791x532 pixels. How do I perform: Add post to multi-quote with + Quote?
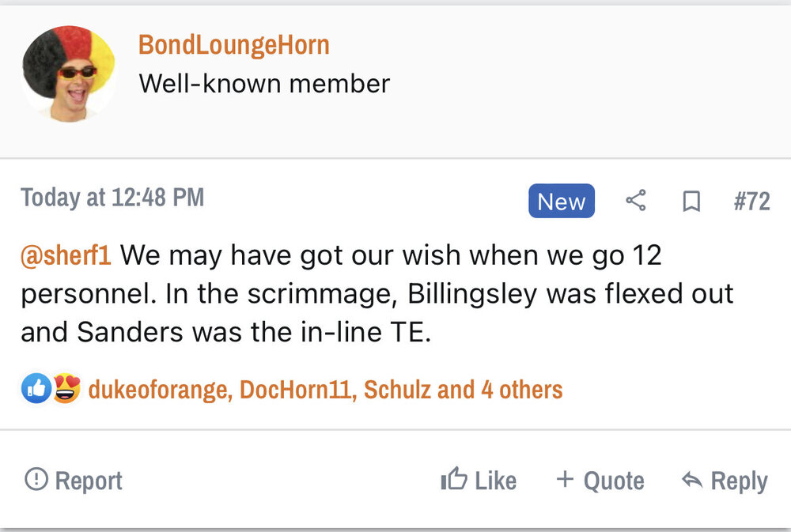click(x=600, y=481)
